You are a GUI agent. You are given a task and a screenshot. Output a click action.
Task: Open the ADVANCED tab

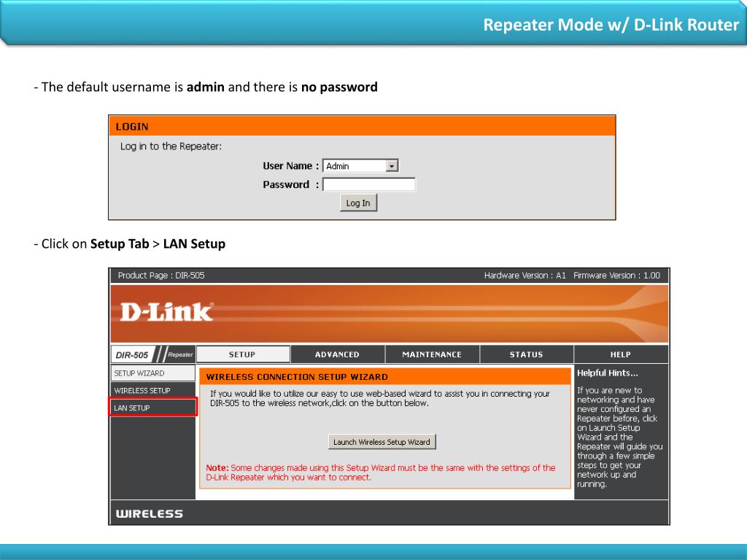pos(337,354)
